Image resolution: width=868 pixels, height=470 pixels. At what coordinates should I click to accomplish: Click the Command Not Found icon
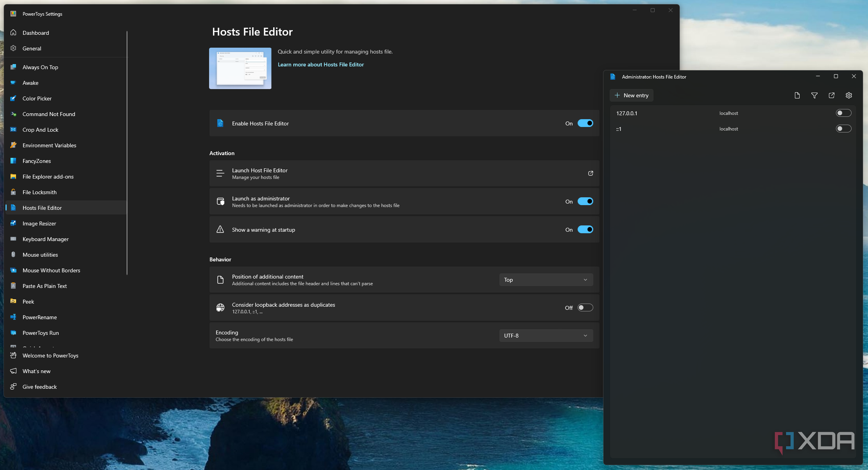(x=13, y=114)
